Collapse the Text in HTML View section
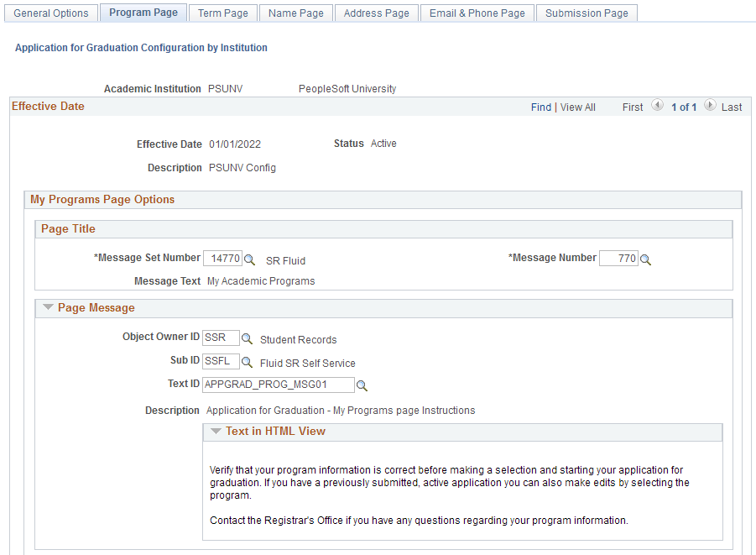The image size is (756, 555). tap(216, 431)
